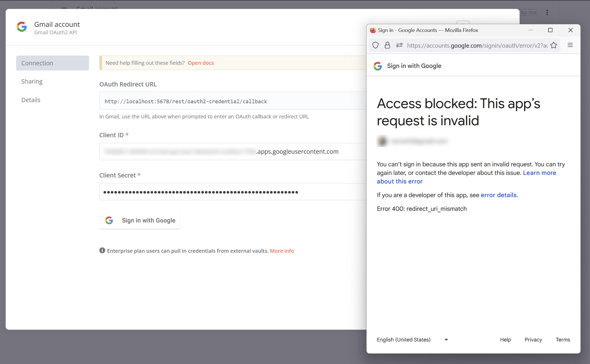590x364 pixels.
Task: Click the info icon about external vaults
Action: click(102, 250)
